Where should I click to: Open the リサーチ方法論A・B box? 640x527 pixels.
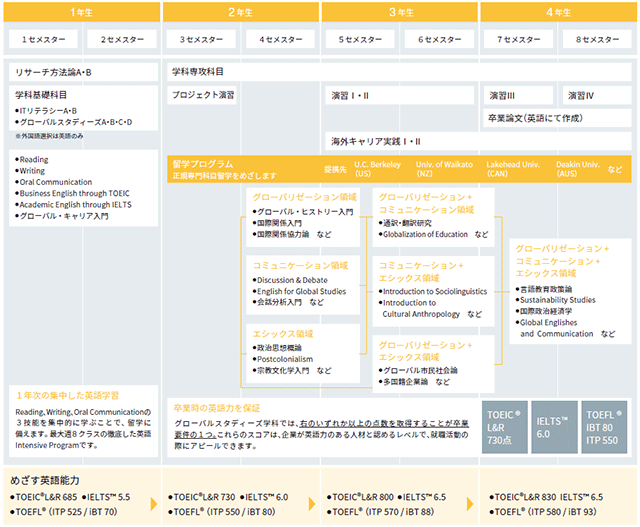[84, 72]
